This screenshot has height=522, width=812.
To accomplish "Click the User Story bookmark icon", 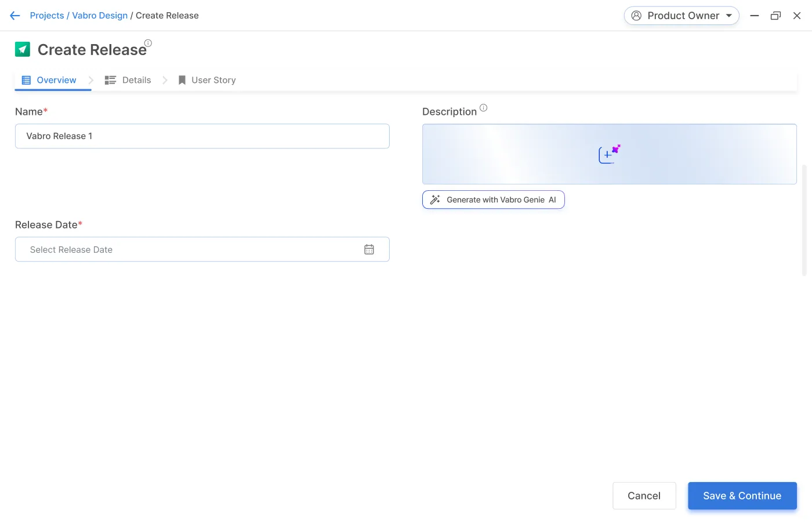I will coord(182,80).
